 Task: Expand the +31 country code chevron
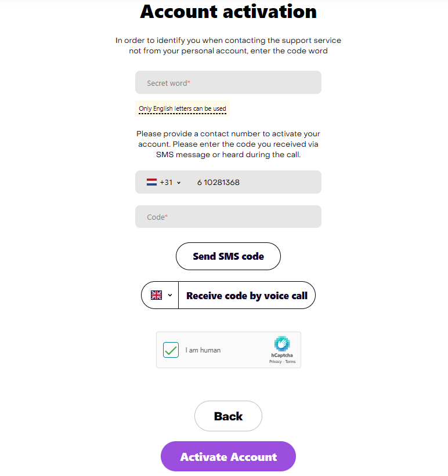(x=179, y=183)
